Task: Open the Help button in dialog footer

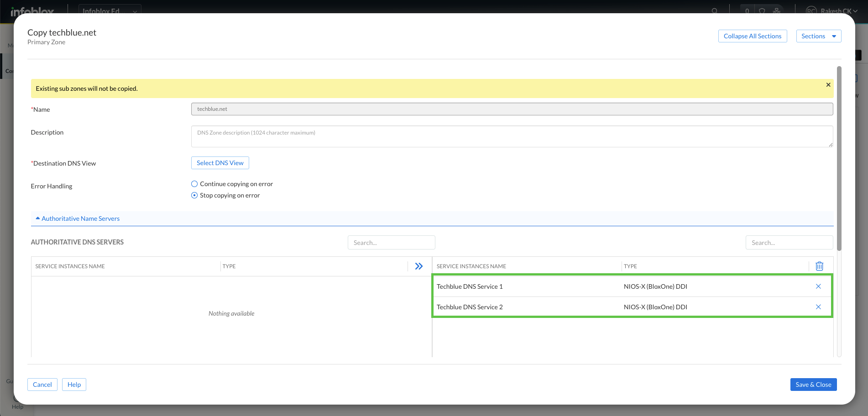Action: pos(74,385)
